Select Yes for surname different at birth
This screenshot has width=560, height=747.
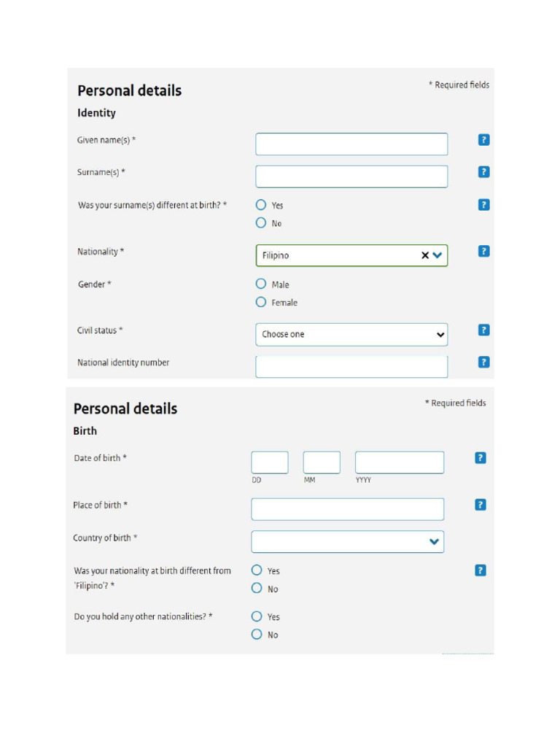coord(261,205)
